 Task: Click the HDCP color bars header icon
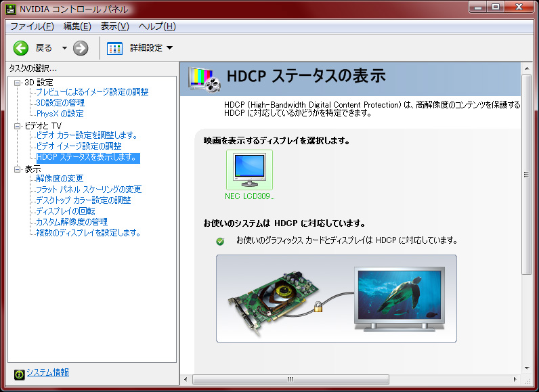(x=204, y=79)
